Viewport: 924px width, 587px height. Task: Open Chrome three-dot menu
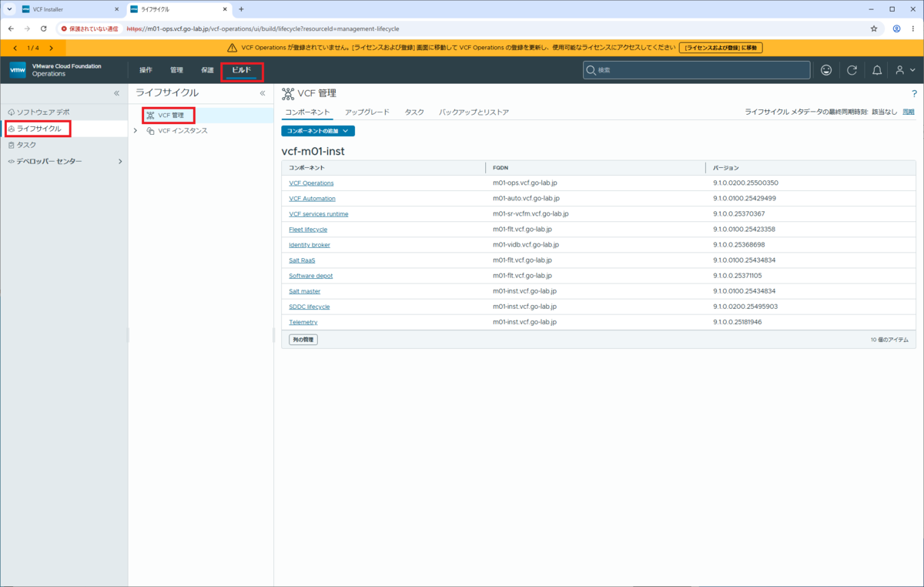click(914, 29)
